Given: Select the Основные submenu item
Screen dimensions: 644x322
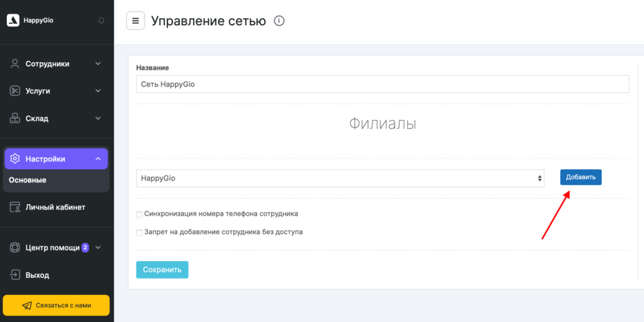Looking at the screenshot, I should click(28, 180).
